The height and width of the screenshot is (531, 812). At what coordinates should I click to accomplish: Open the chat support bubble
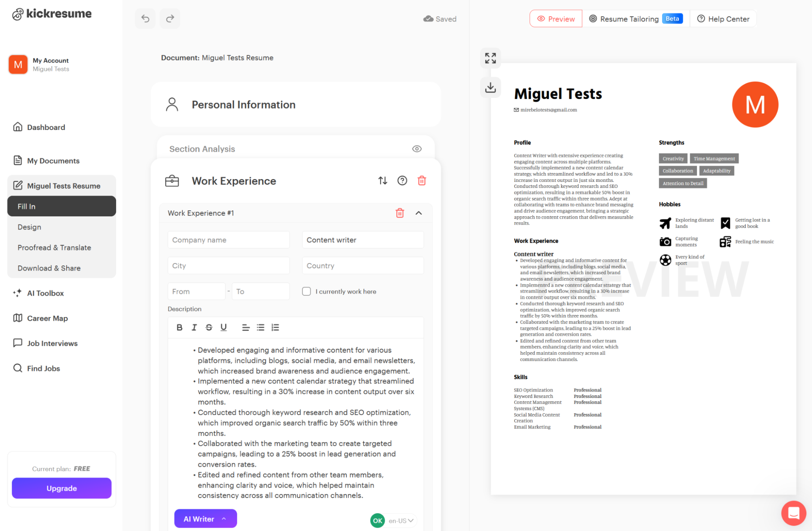(793, 513)
